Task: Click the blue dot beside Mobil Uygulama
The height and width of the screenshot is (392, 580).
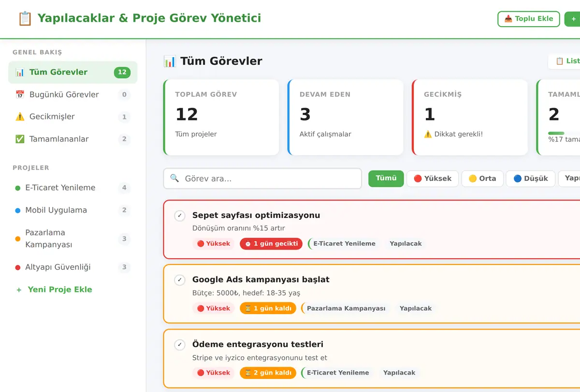Action: pos(18,210)
